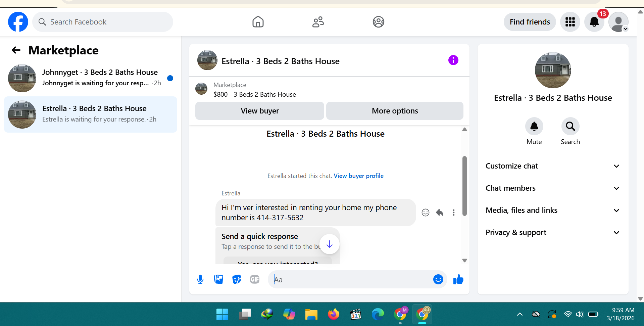Send a thumbs-up like

[458, 279]
